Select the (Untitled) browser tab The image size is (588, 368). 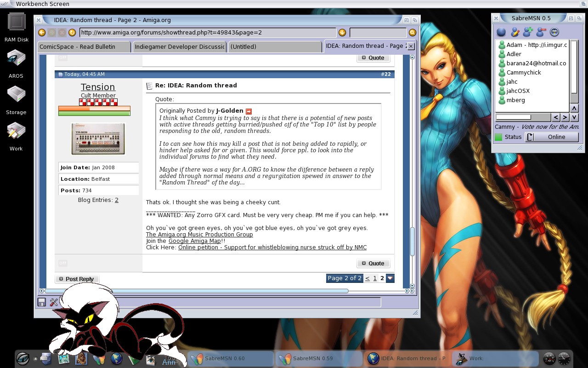pos(275,46)
